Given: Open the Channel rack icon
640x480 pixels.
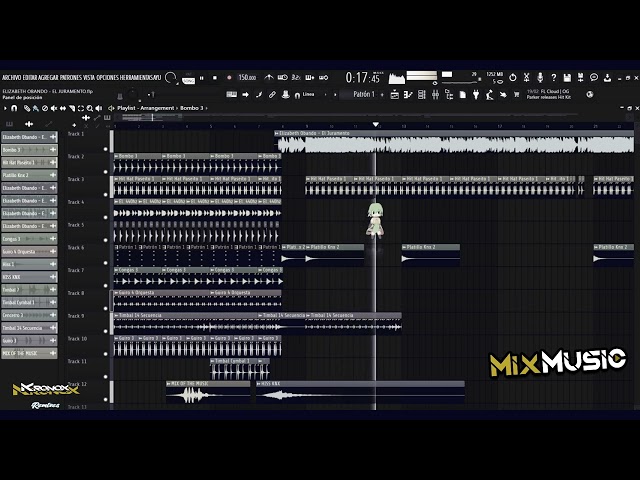Looking at the screenshot, I should click(422, 95).
